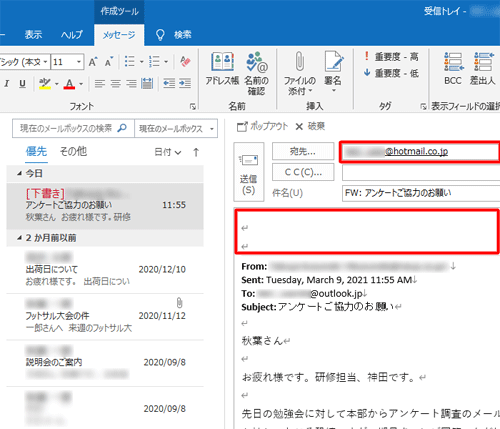This screenshot has width=500, height=429.
Task: Open フォント dialog launcher
Action: pyautogui.click(x=193, y=106)
